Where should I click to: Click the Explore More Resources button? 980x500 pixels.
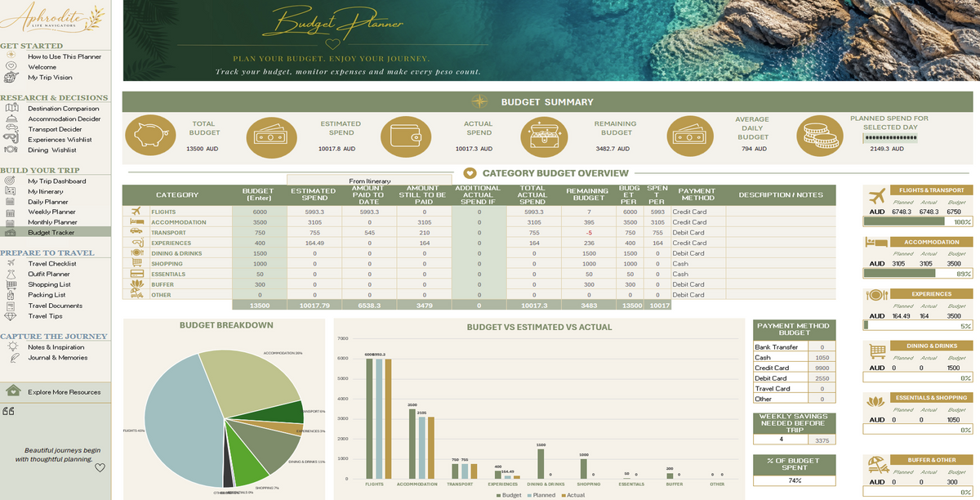56,391
